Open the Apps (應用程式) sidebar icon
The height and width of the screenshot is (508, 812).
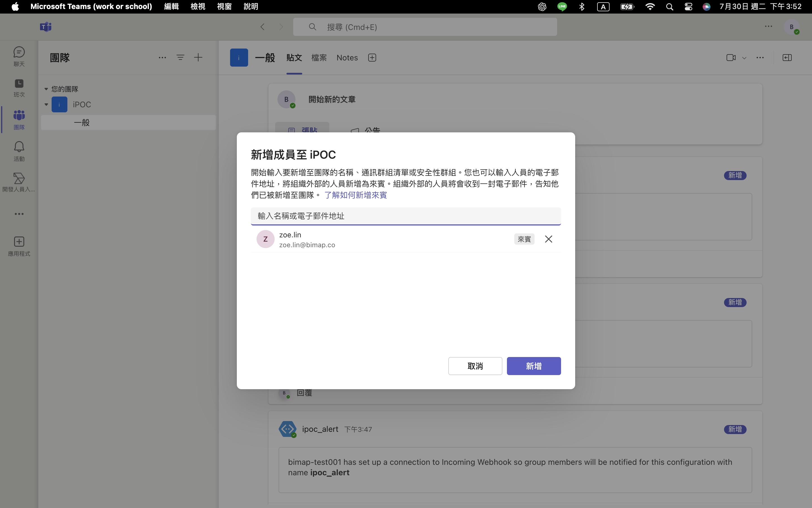(19, 246)
